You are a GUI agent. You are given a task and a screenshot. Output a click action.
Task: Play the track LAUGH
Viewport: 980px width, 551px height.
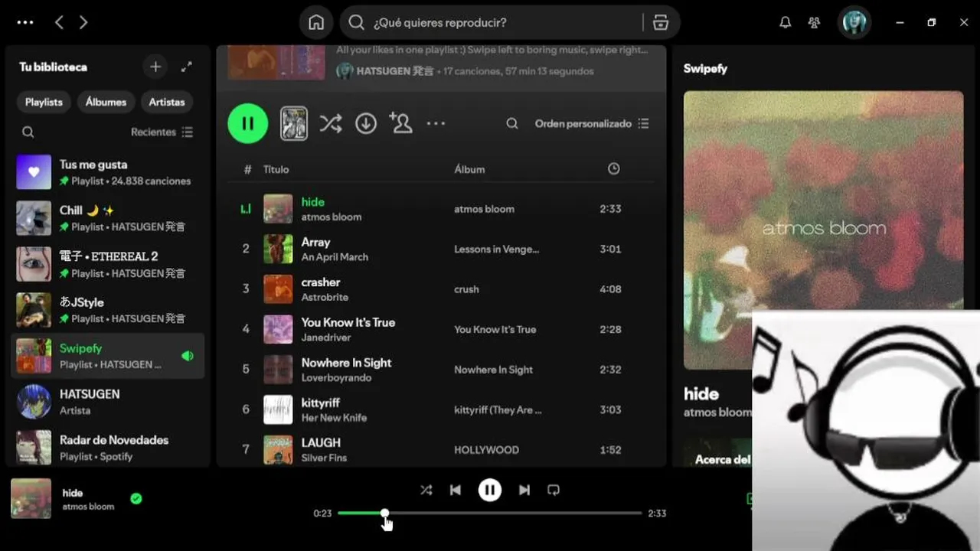click(x=441, y=449)
